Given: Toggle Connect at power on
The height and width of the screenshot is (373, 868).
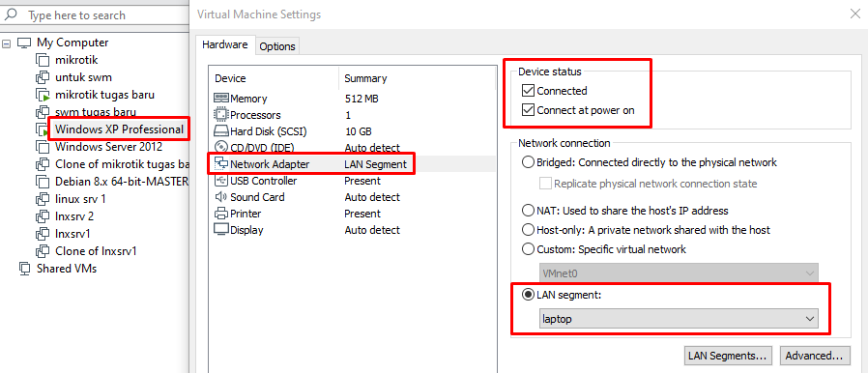Looking at the screenshot, I should coord(528,110).
